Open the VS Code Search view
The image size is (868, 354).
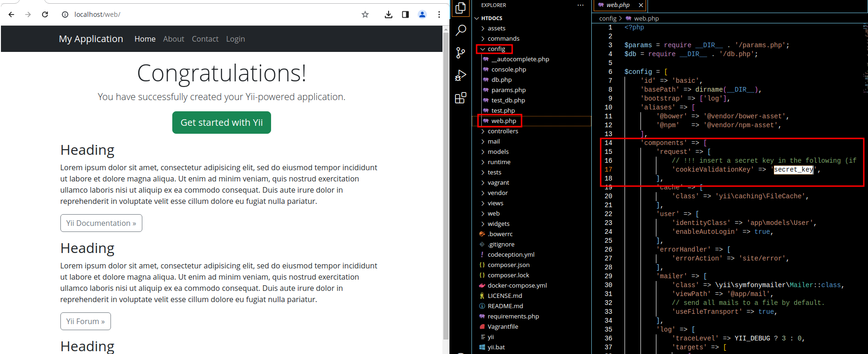click(461, 30)
